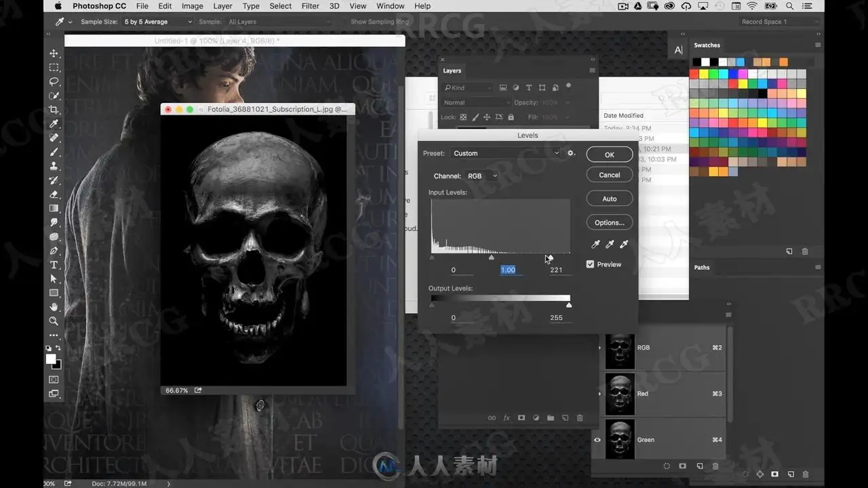This screenshot has height=488, width=868.
Task: Toggle Quick Mask mode in the toolbox
Action: pos(54,380)
